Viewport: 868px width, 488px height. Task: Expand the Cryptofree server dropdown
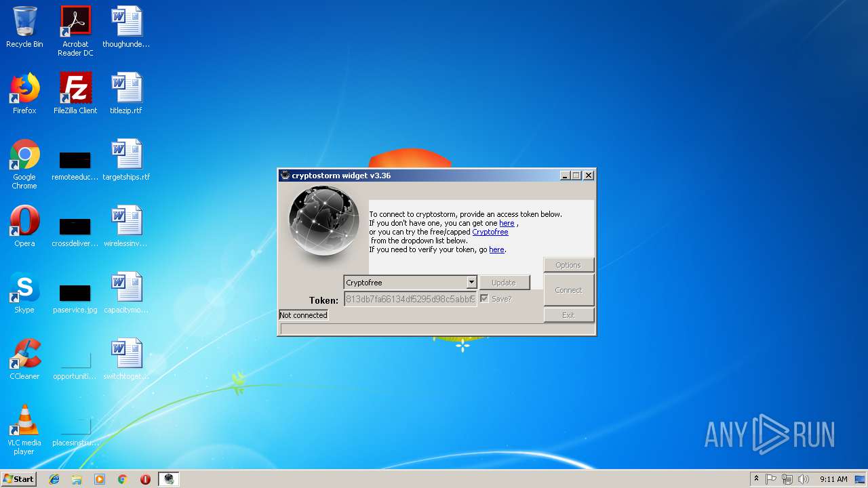471,283
